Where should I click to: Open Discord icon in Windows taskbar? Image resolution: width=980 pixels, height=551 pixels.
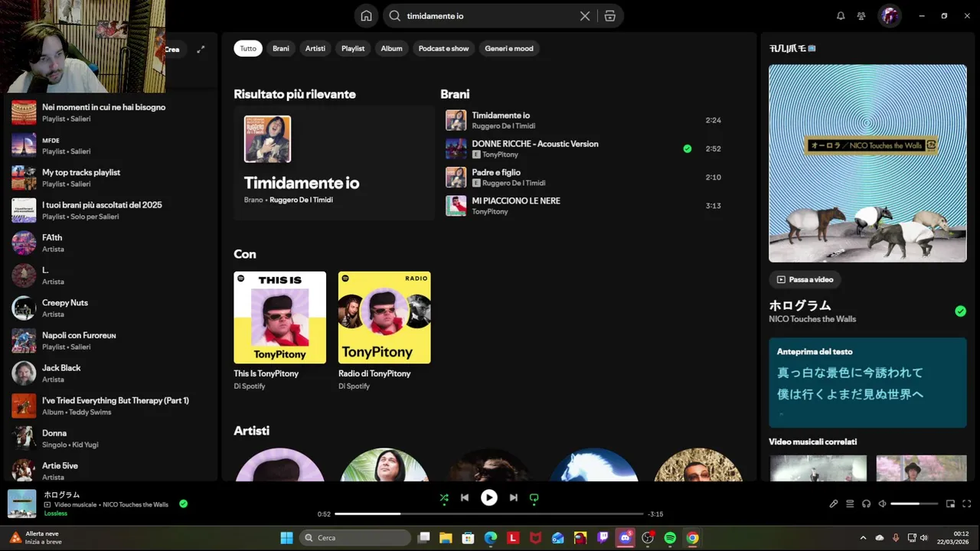pyautogui.click(x=626, y=538)
